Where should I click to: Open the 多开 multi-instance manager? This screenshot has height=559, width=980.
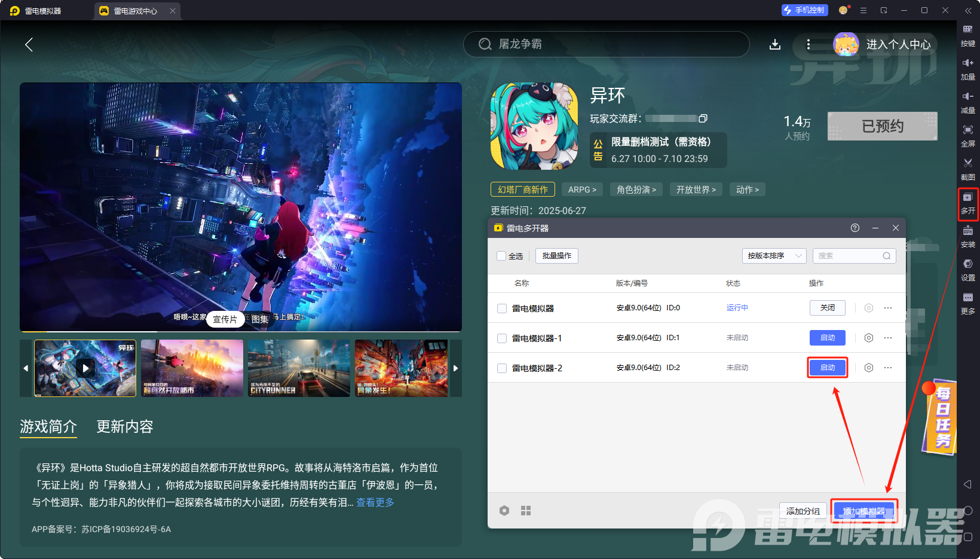coord(968,203)
